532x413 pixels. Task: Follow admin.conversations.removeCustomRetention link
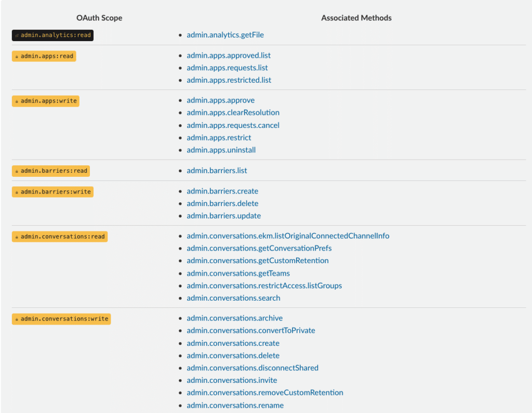pos(265,393)
